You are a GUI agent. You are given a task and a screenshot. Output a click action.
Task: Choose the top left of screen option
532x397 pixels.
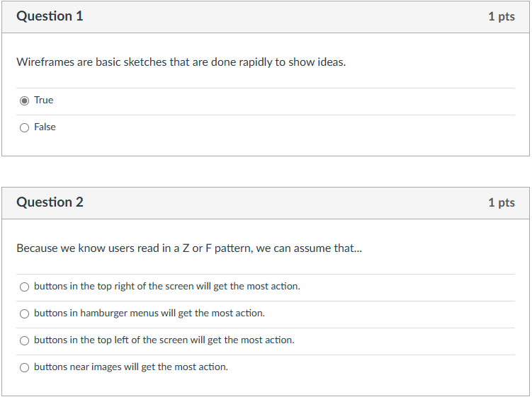pos(24,340)
